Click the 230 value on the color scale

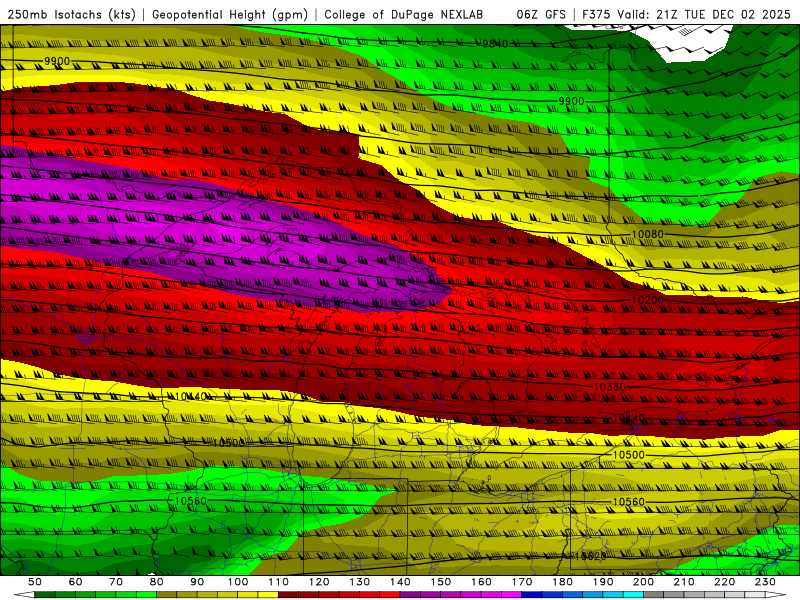tap(765, 582)
